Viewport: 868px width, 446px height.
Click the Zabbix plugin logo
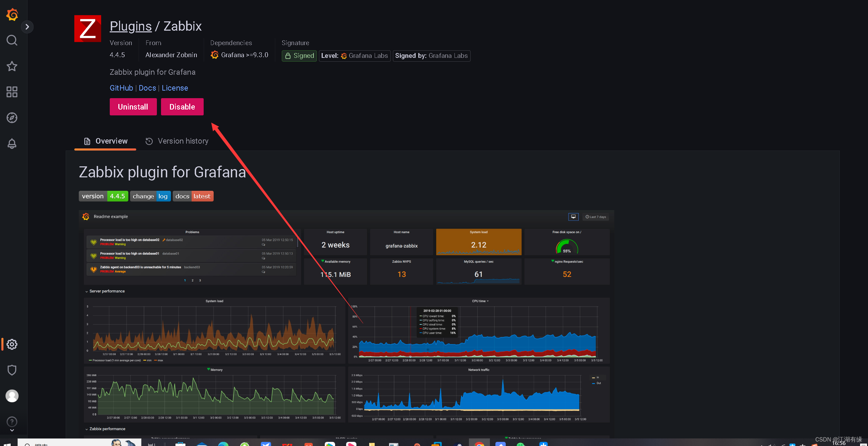[x=88, y=29]
